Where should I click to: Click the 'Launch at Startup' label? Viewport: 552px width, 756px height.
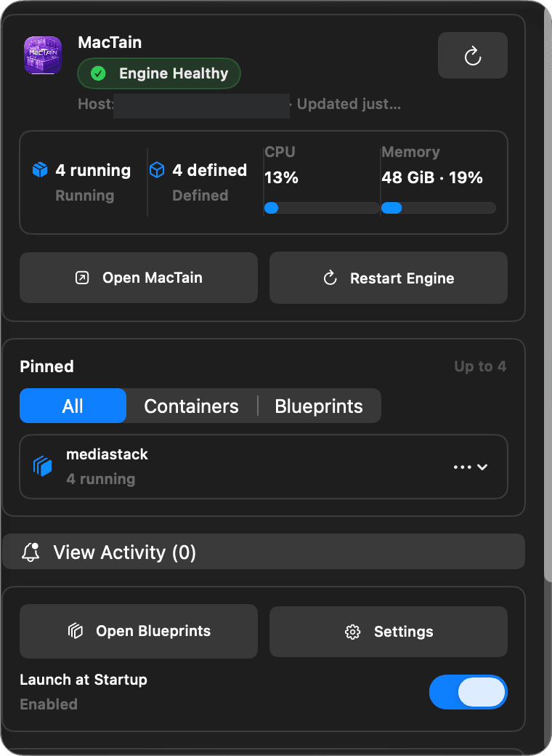point(84,680)
